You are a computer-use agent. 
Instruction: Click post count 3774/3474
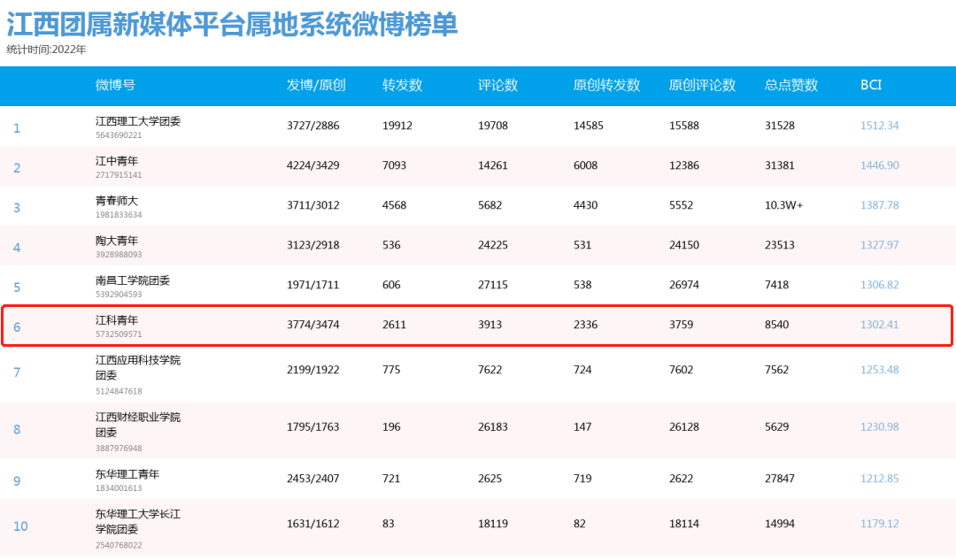pyautogui.click(x=312, y=325)
